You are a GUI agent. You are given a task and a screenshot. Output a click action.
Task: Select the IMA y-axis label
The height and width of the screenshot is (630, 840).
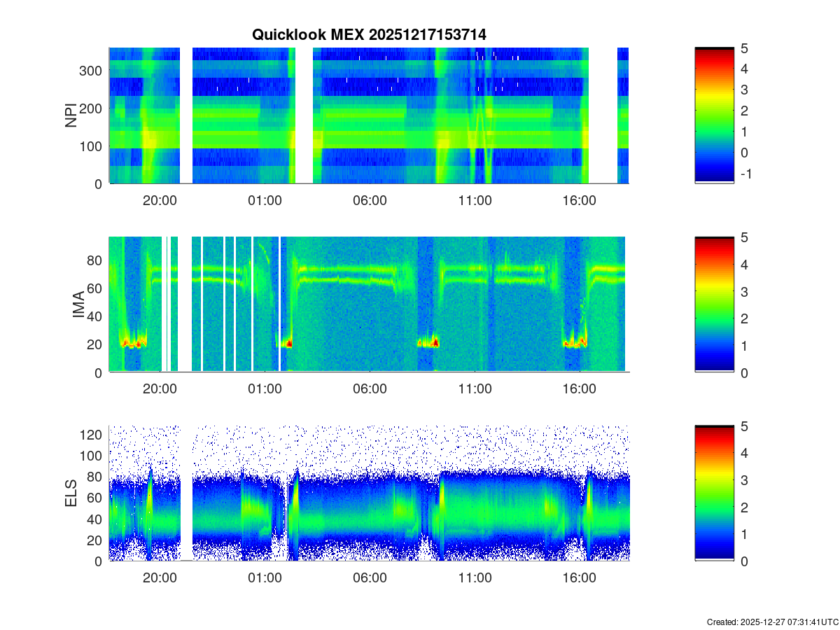click(x=78, y=304)
